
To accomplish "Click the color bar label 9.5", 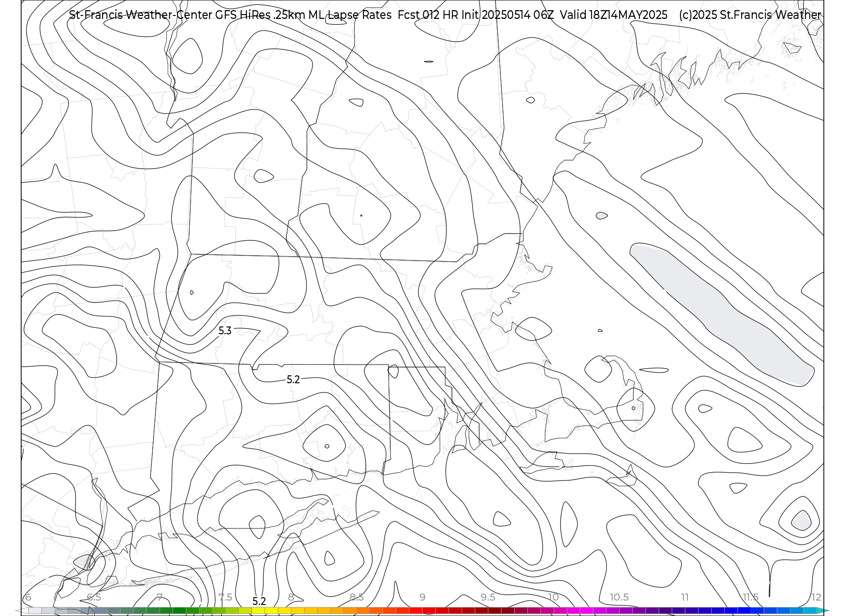I will pyautogui.click(x=488, y=597).
